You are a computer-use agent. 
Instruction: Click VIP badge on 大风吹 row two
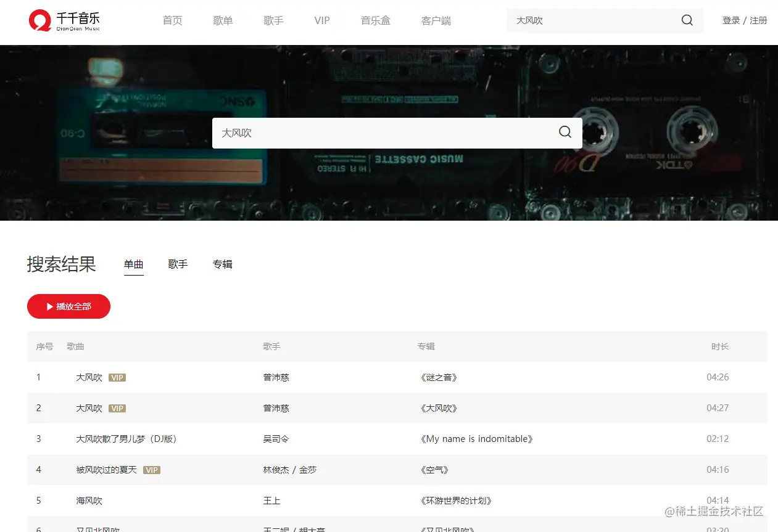point(117,408)
